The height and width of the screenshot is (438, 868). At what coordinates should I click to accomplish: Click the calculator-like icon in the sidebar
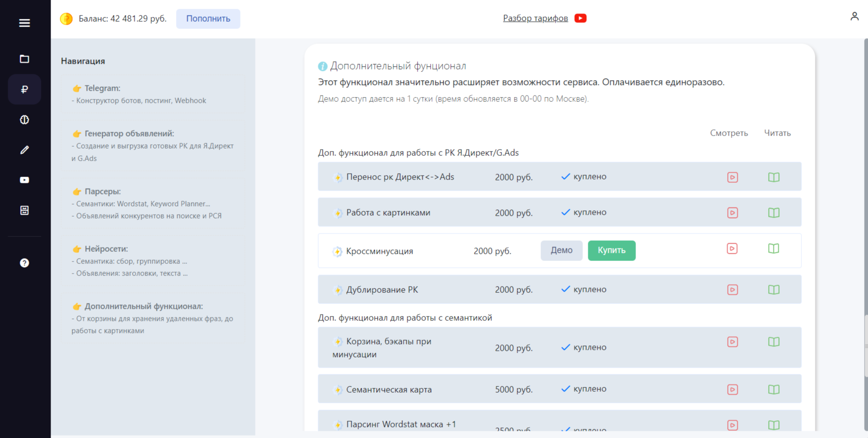click(x=25, y=210)
